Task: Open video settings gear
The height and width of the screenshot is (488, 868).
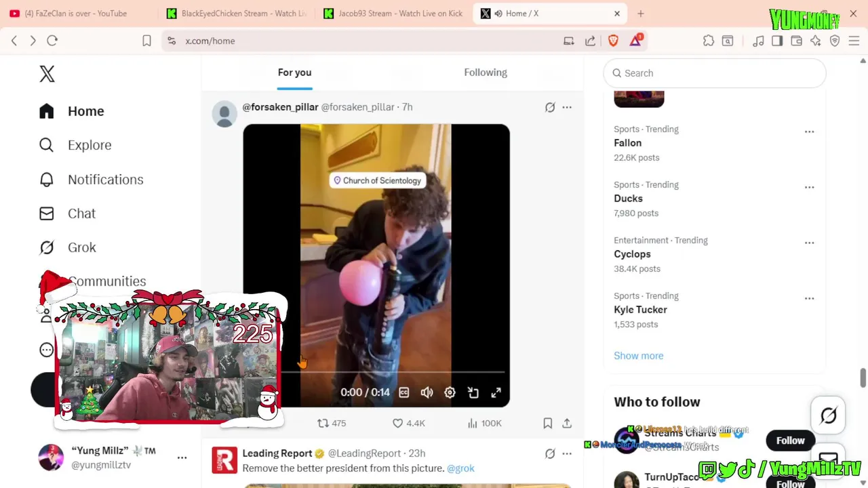Action: 450,392
